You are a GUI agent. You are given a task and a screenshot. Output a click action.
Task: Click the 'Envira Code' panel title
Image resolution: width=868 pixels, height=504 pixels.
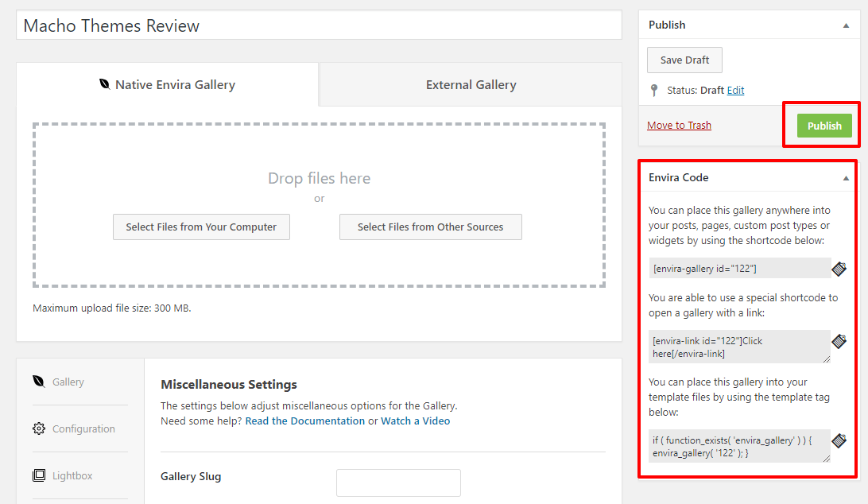678,178
